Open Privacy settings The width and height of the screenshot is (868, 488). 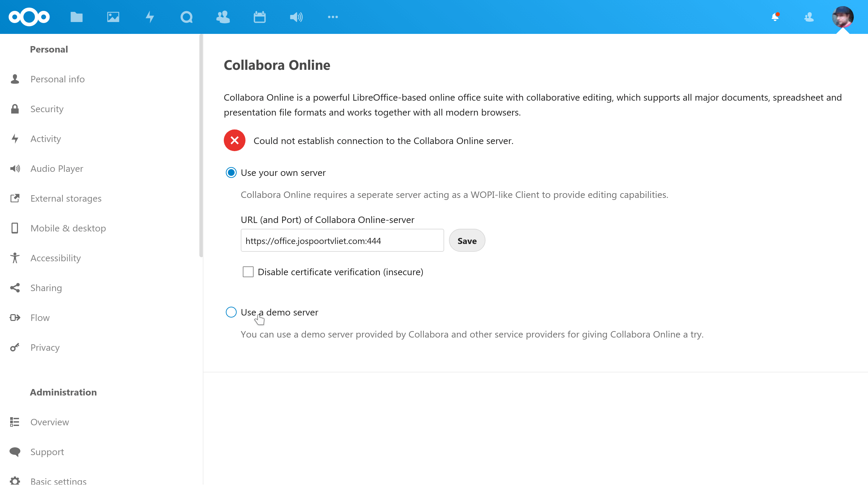pyautogui.click(x=45, y=347)
